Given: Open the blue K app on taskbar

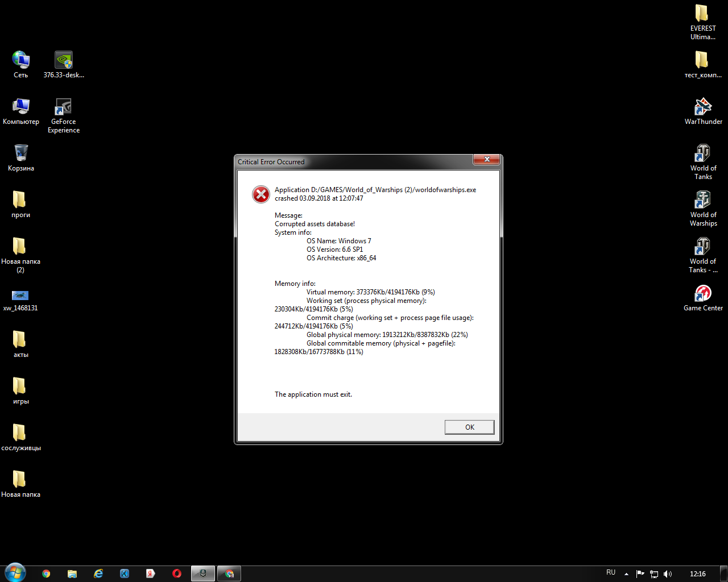Looking at the screenshot, I should pyautogui.click(x=125, y=573).
